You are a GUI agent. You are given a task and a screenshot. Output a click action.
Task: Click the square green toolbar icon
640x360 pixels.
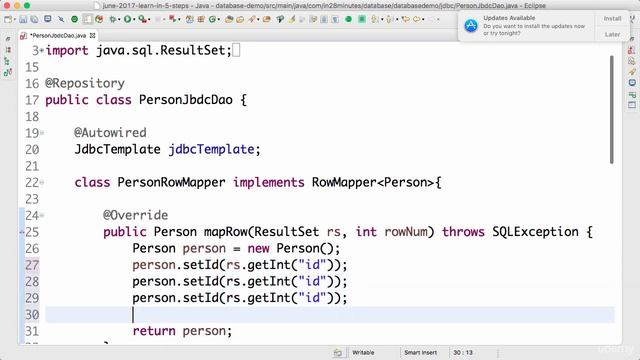(x=362, y=19)
